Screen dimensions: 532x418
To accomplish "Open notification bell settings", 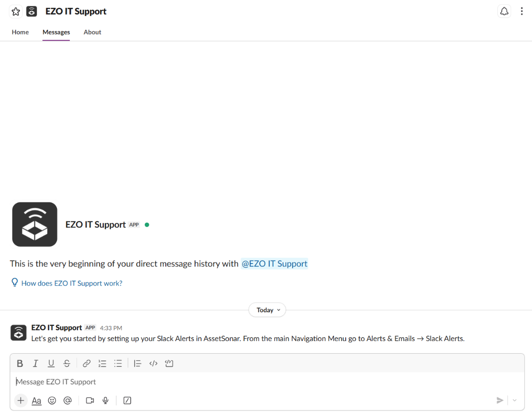I will pyautogui.click(x=504, y=11).
